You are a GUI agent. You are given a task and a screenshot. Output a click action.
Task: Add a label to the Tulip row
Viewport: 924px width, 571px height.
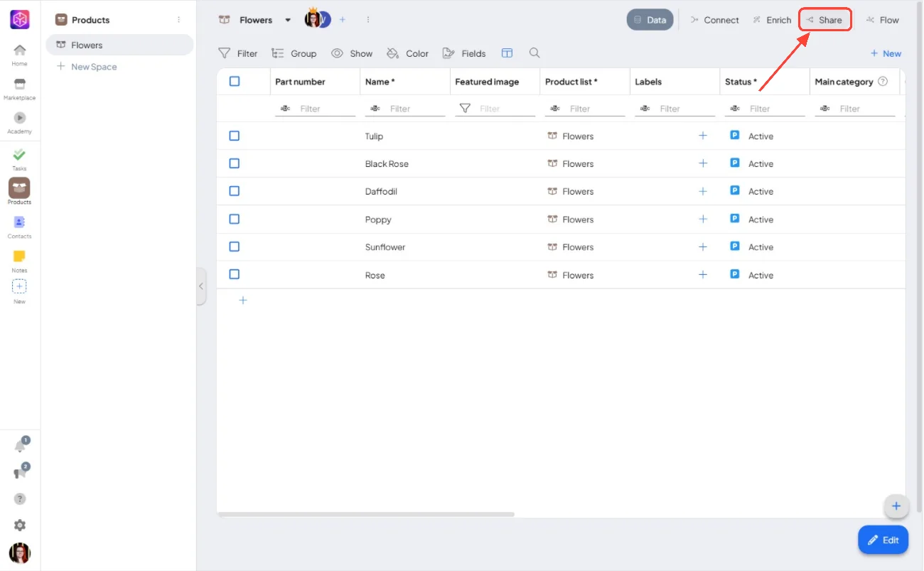tap(703, 136)
